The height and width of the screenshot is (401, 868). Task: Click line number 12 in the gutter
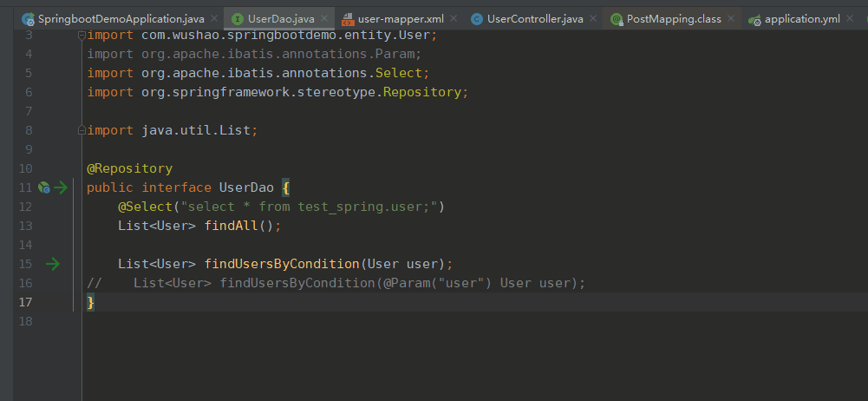tap(25, 207)
